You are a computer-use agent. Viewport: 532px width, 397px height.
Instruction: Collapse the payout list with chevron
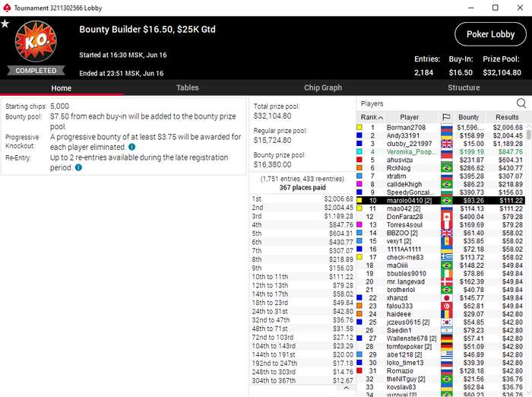pyautogui.click(x=346, y=388)
